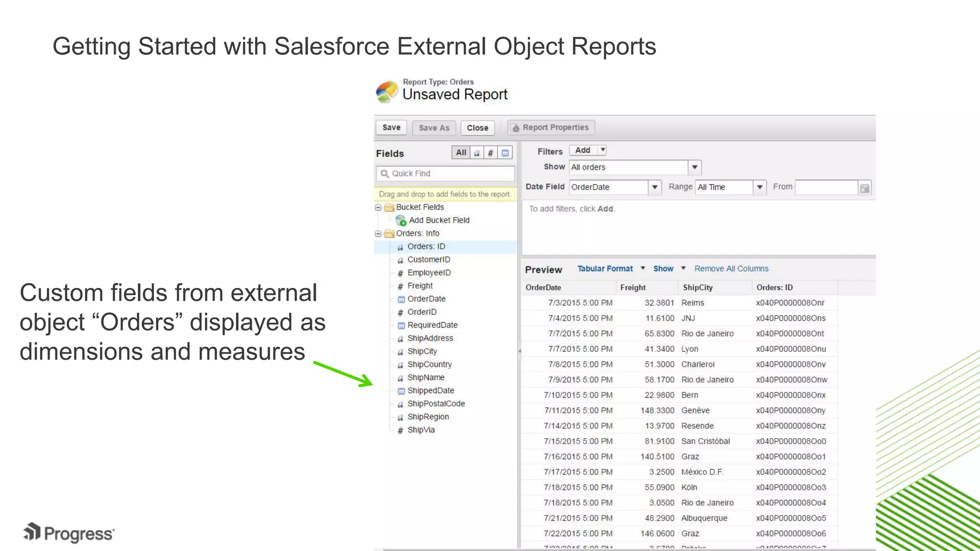Select ShipCity in the Fields tree
Screen dimensions: 980x551
pyautogui.click(x=422, y=351)
